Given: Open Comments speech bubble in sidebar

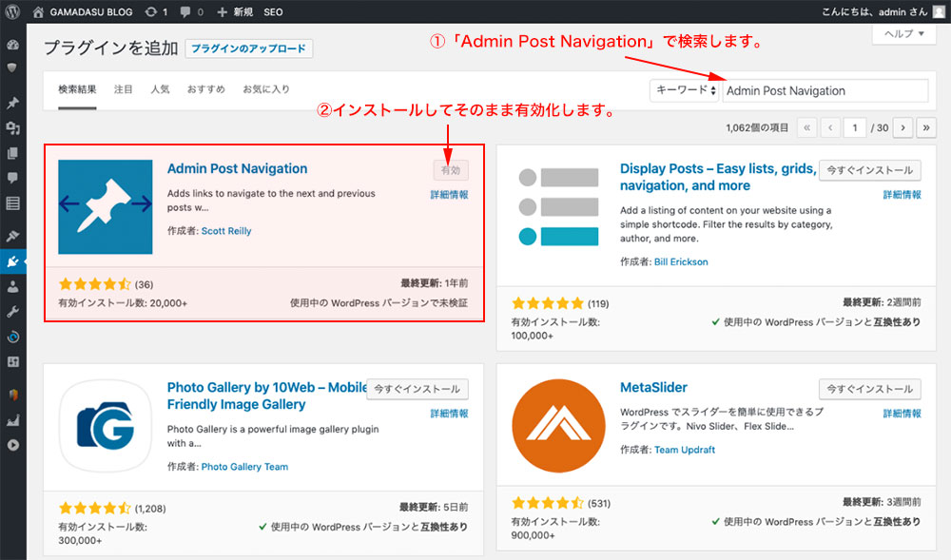Looking at the screenshot, I should pyautogui.click(x=12, y=178).
